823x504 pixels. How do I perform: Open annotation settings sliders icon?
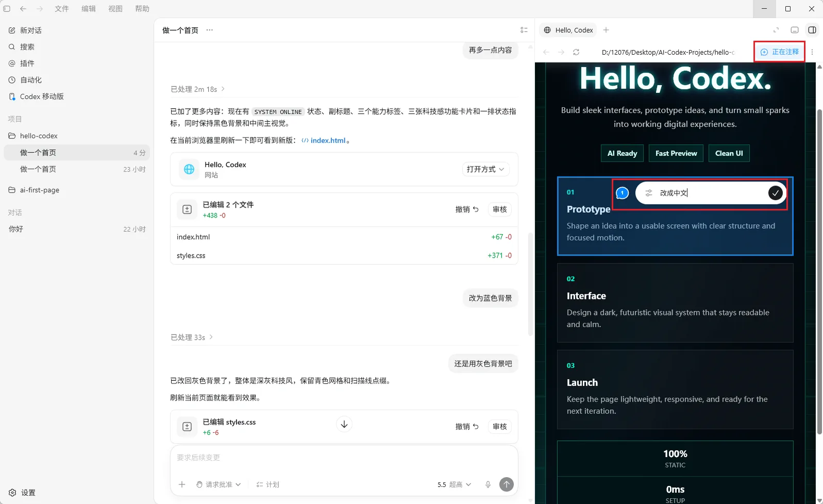pyautogui.click(x=649, y=193)
